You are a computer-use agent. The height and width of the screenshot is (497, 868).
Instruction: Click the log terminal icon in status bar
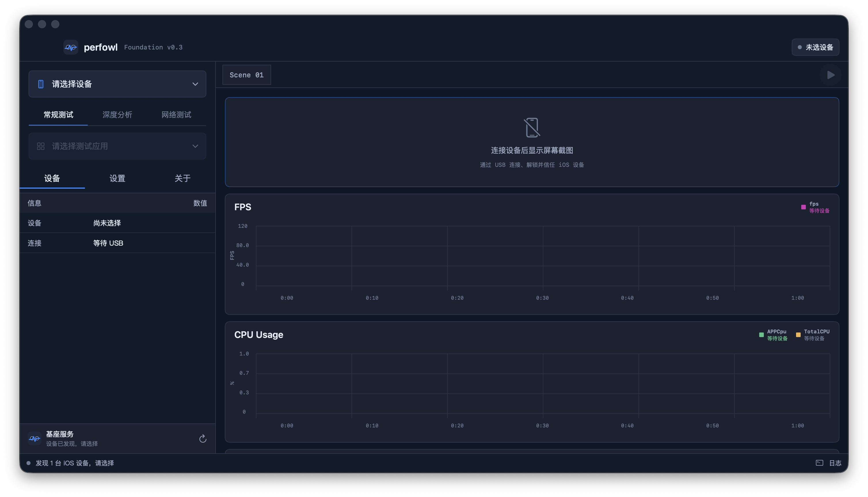pyautogui.click(x=819, y=463)
